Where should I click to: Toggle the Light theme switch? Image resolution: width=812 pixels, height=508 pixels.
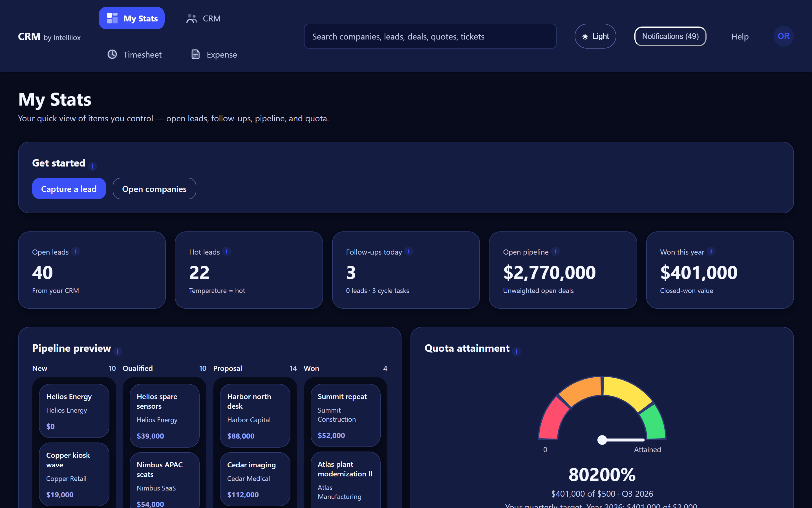coord(595,36)
